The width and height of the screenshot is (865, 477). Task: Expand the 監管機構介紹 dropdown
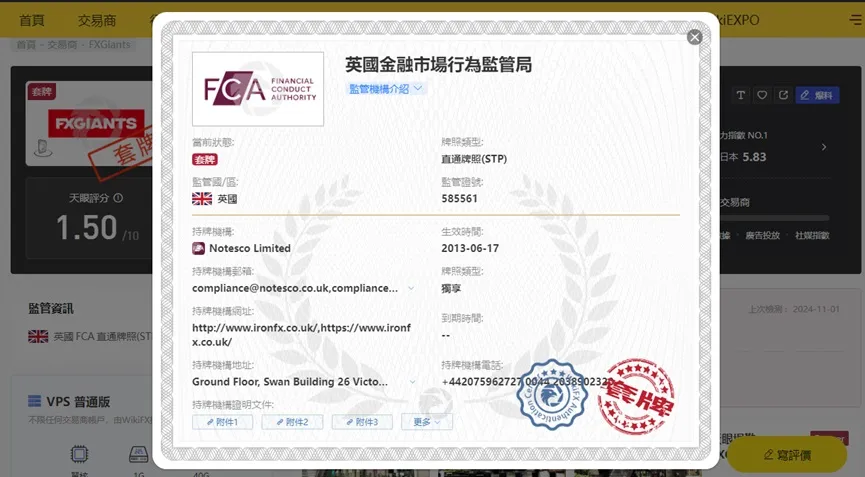pos(386,89)
